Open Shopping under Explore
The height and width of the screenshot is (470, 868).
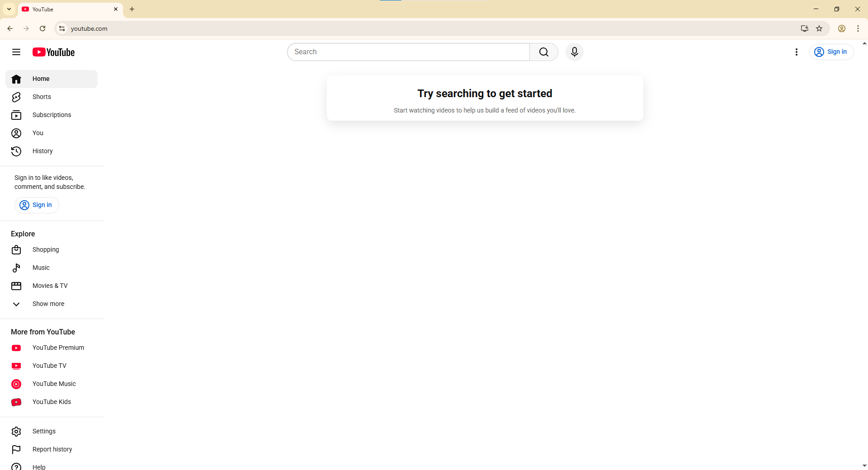45,249
